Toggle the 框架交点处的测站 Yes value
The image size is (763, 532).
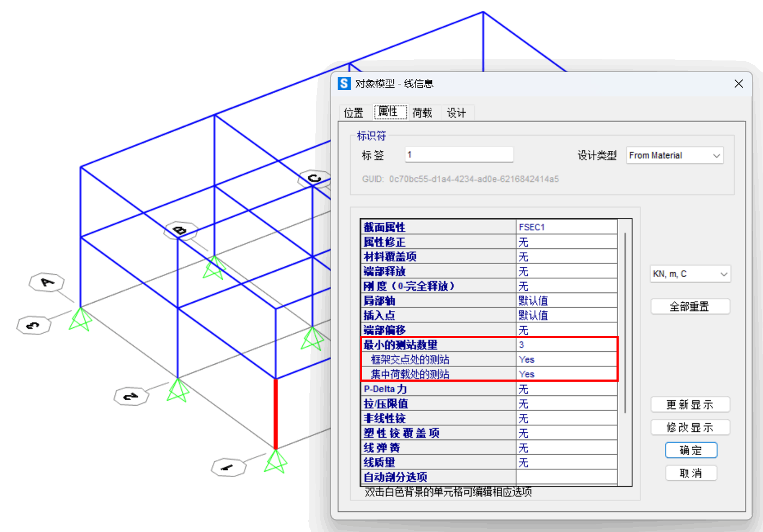pyautogui.click(x=566, y=359)
